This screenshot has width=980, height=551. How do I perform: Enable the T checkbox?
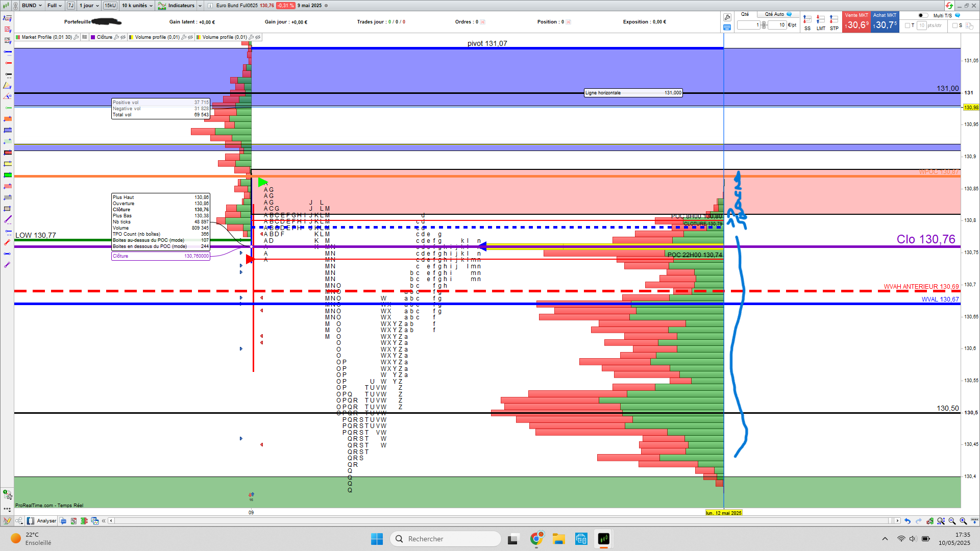[908, 26]
